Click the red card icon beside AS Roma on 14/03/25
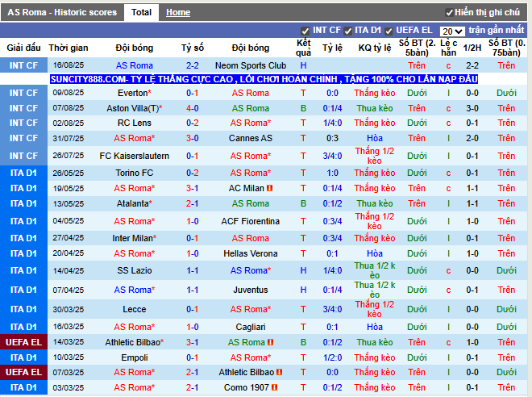This screenshot has width=532, height=397. [x=270, y=342]
